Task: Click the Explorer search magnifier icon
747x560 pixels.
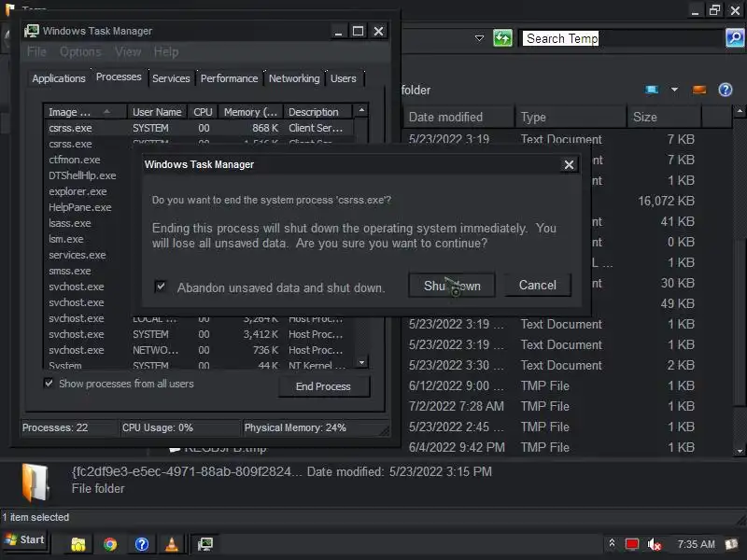Action: [x=735, y=37]
